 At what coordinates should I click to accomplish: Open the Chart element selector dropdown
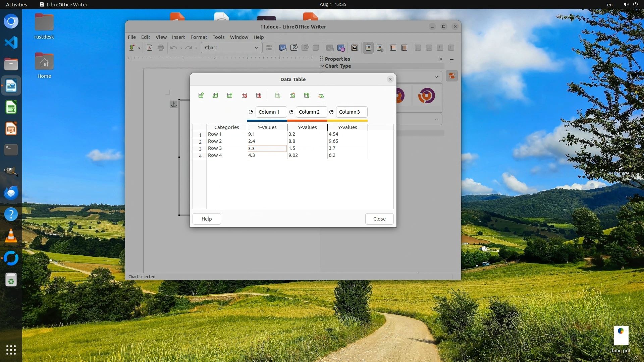tap(257, 48)
